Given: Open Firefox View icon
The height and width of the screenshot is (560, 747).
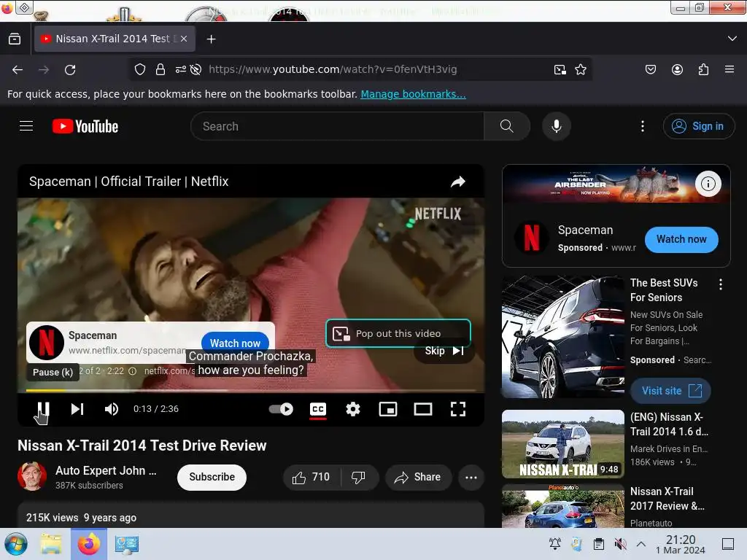Looking at the screenshot, I should click(x=15, y=39).
